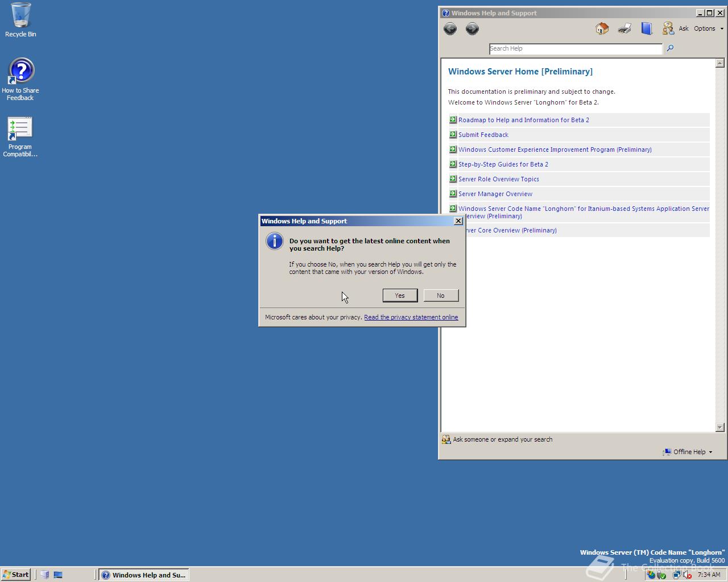Select How to Share Feedback desktop shortcut
The image size is (728, 582).
click(x=20, y=80)
